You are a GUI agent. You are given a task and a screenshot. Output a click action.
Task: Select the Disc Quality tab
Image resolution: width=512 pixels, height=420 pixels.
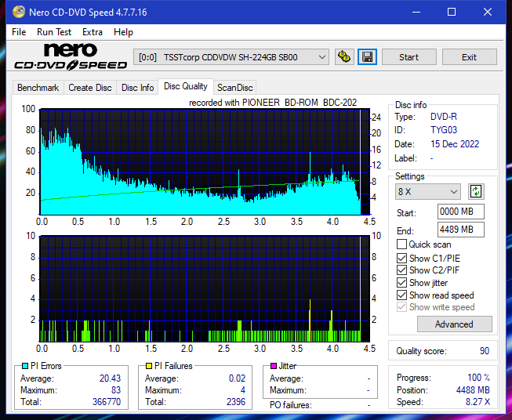pos(186,86)
